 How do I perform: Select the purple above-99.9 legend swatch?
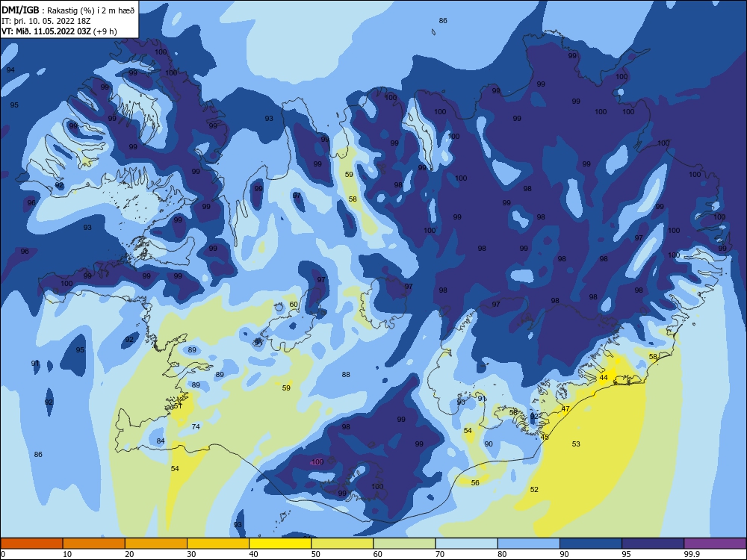[715, 544]
